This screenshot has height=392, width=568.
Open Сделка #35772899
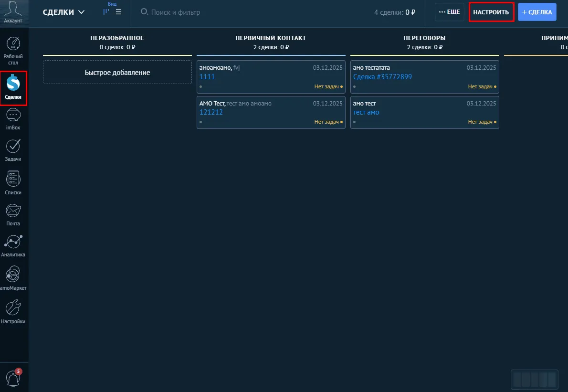click(x=382, y=77)
